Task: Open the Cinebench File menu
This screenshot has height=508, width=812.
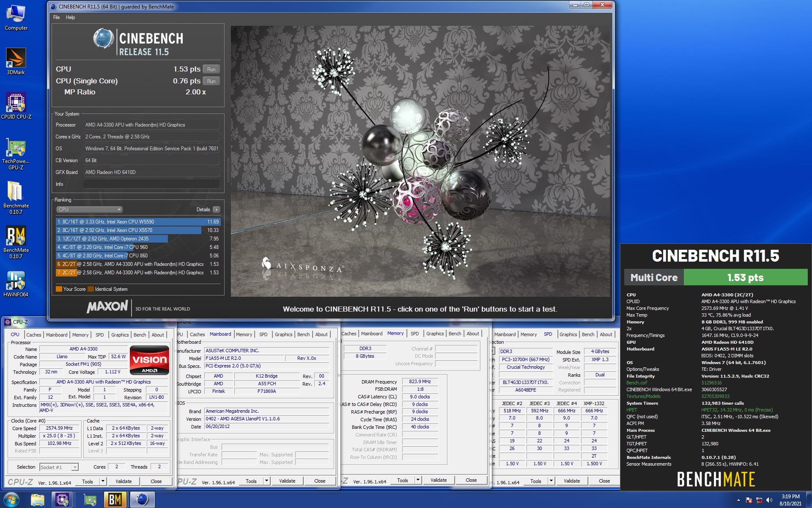Action: click(x=57, y=17)
